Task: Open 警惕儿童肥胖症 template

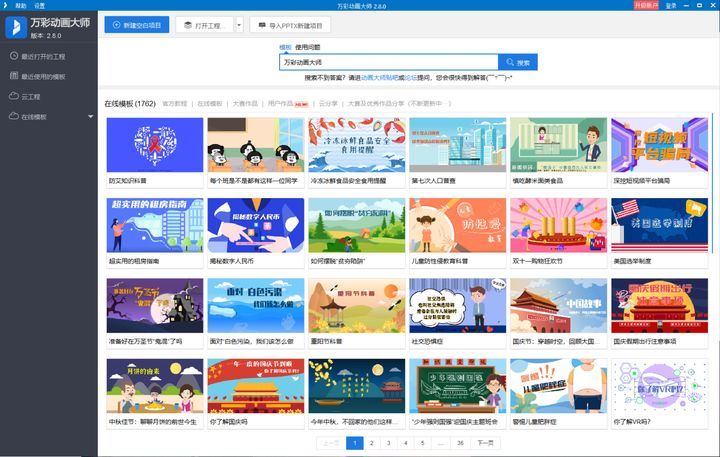Action: (x=559, y=386)
